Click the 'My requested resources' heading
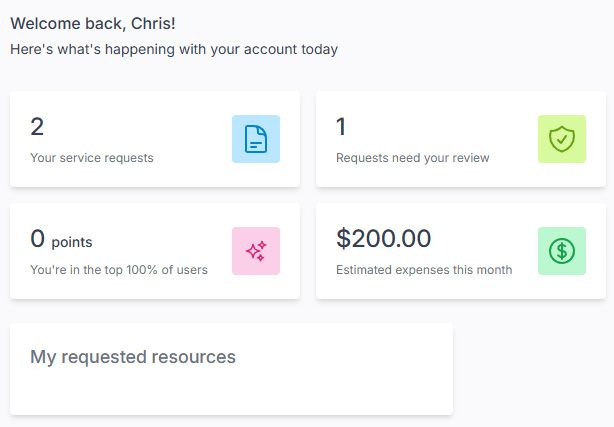 133,357
